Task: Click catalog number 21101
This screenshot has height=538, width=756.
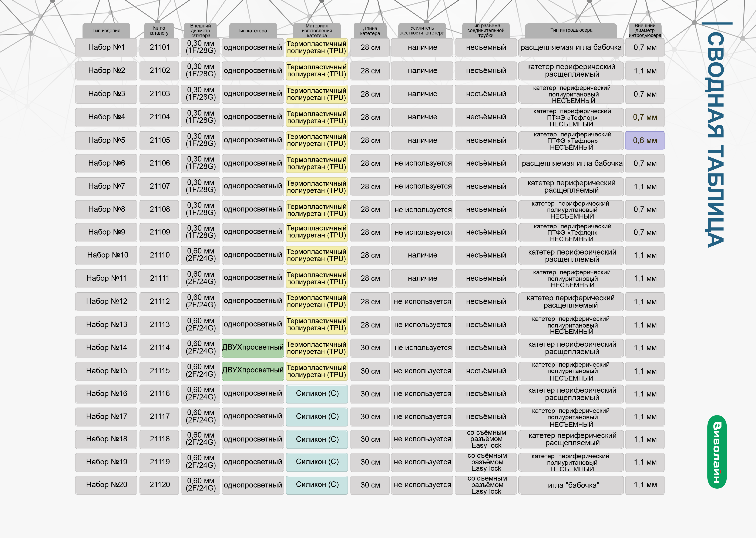Action: (159, 47)
